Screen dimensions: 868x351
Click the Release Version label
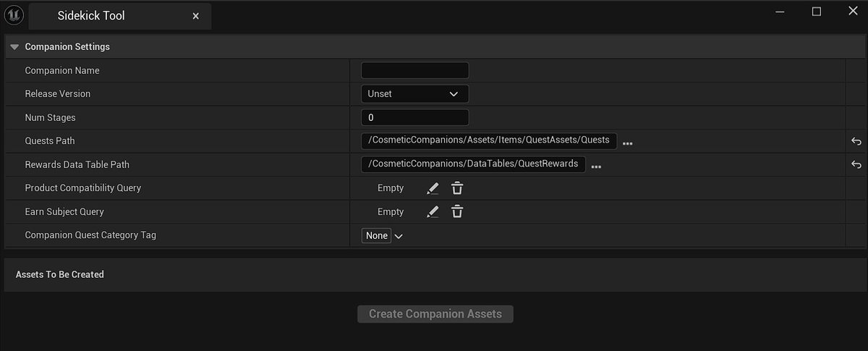click(58, 94)
